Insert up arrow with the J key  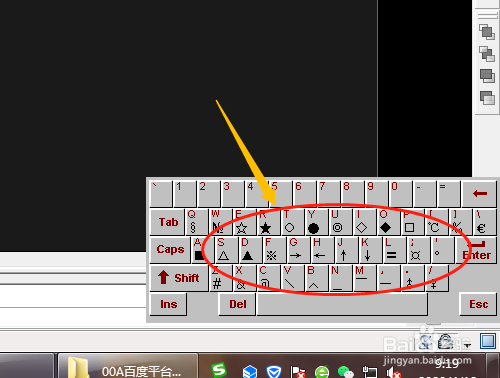tap(346, 250)
